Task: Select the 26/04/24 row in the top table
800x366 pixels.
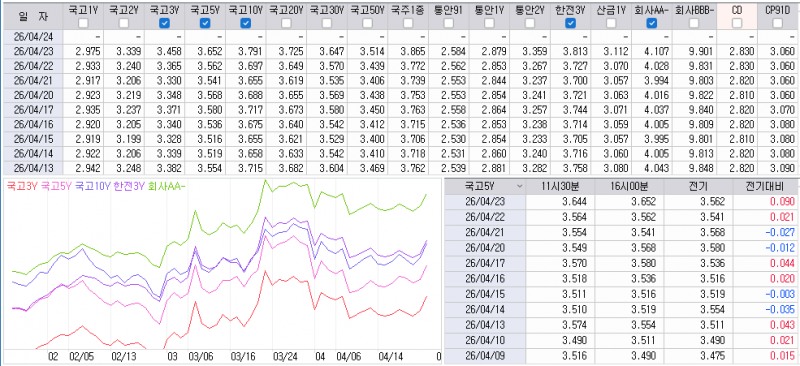Action: coord(400,37)
